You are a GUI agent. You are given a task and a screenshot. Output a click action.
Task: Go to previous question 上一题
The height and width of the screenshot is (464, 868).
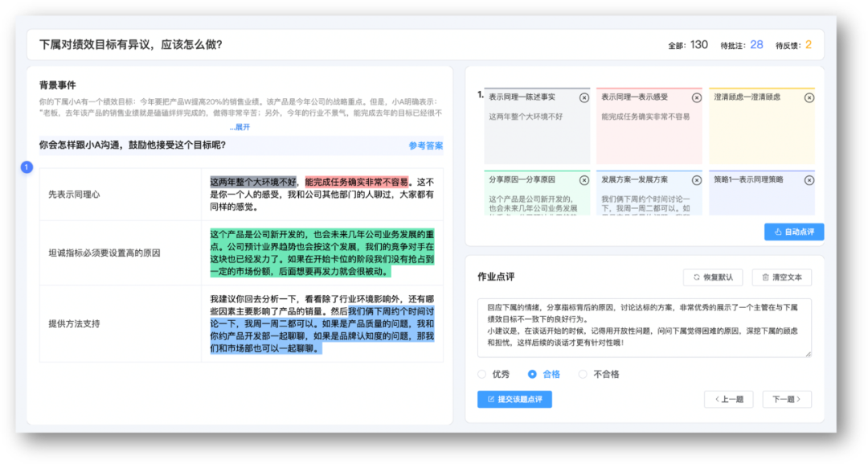point(728,399)
